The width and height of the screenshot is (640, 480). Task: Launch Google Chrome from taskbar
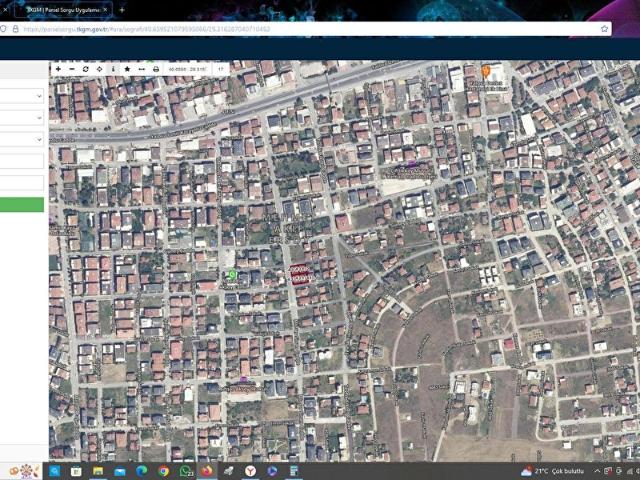tap(164, 471)
